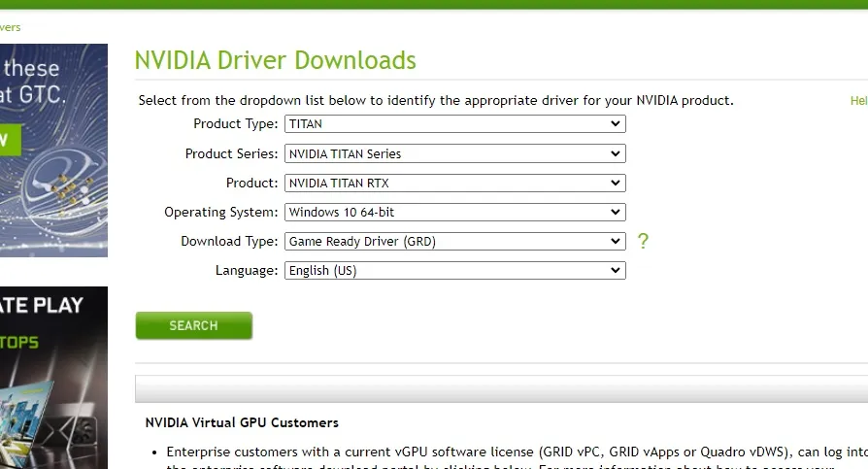Image resolution: width=868 pixels, height=469 pixels.
Task: Click the green SEARCH button
Action: pyautogui.click(x=194, y=325)
